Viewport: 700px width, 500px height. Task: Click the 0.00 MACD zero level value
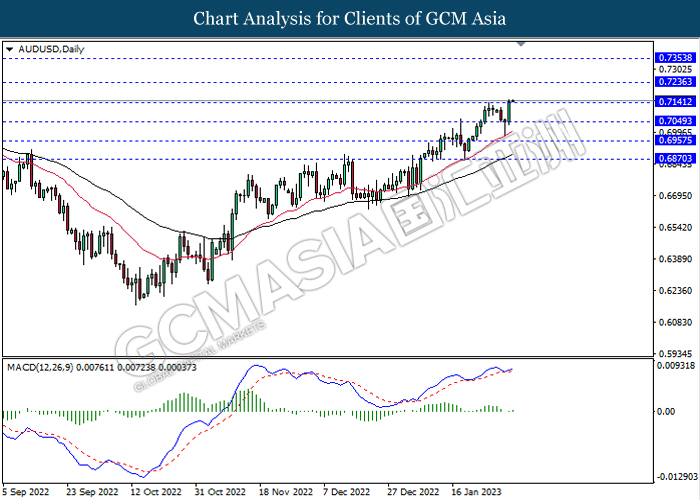tap(667, 411)
